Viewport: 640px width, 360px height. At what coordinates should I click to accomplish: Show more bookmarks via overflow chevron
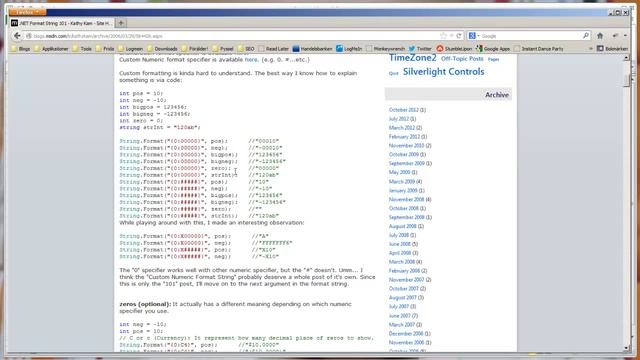(590, 49)
